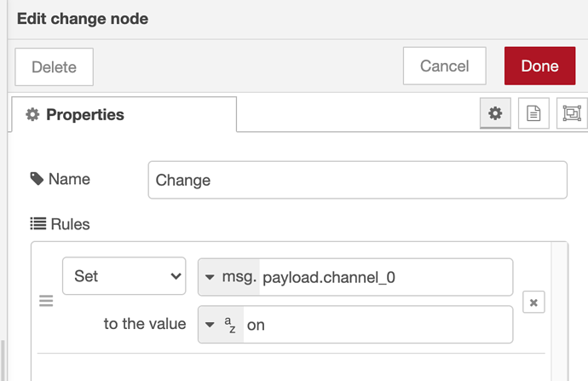Remove the rule with the x button

click(x=533, y=303)
